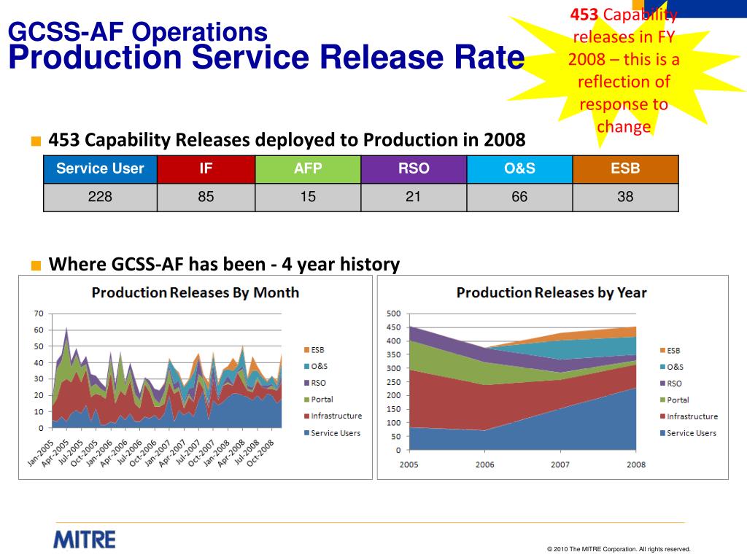Viewport: 747px width, 560px height.
Task: Select the ESB table header
Action: pos(625,169)
